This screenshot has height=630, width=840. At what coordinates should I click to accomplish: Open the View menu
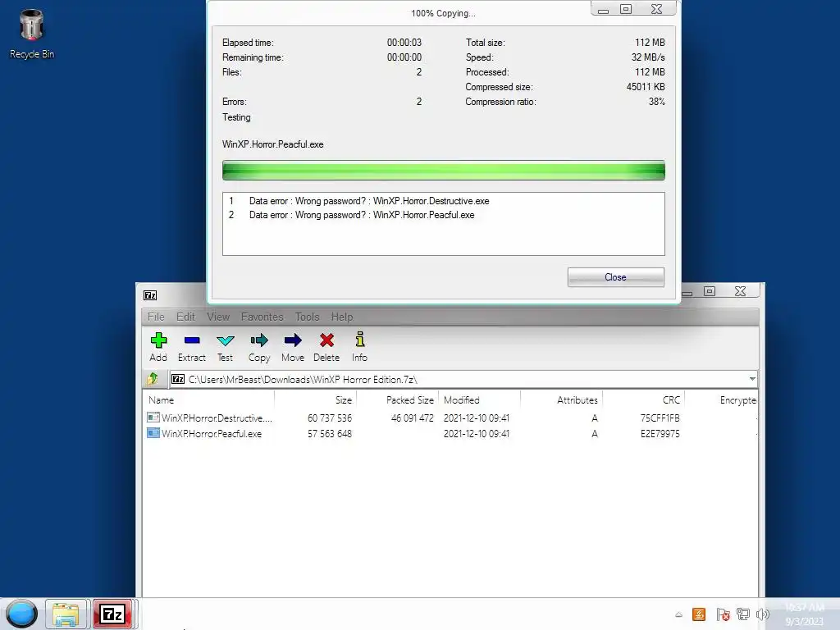pos(218,317)
